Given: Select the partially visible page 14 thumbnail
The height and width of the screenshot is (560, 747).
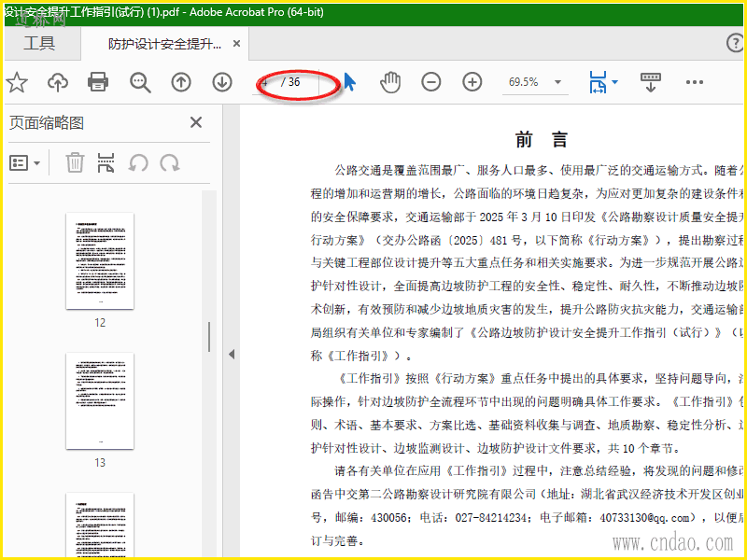Looking at the screenshot, I should pos(100,525).
